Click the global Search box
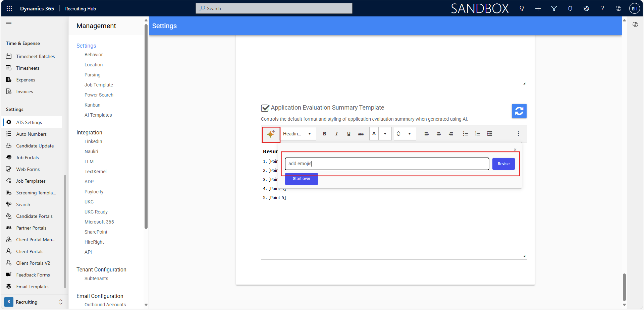The width and height of the screenshot is (644, 310). 274,8
